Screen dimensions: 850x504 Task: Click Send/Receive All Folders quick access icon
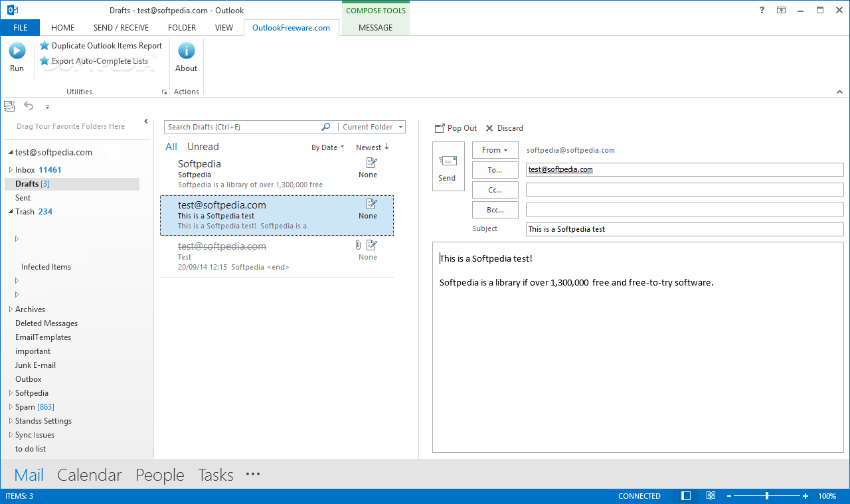tap(9, 106)
